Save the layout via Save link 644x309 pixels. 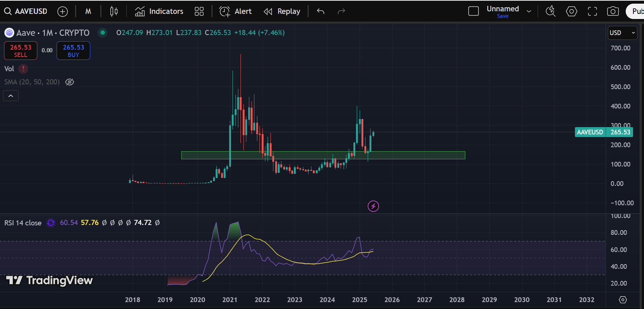click(x=503, y=16)
